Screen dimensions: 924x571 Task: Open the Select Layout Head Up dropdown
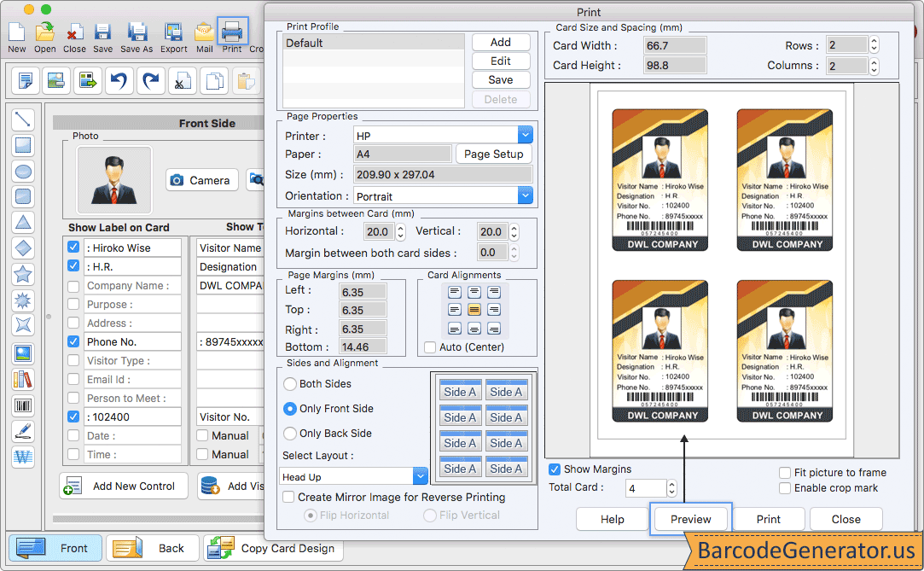point(420,476)
